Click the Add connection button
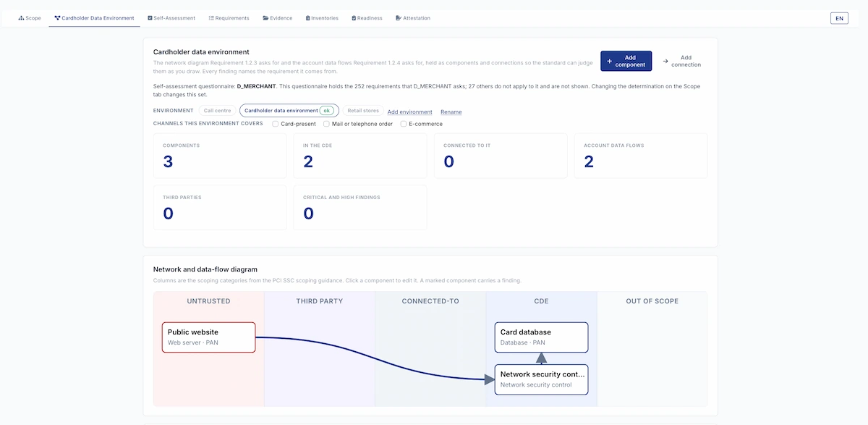This screenshot has width=868, height=425. 681,61
